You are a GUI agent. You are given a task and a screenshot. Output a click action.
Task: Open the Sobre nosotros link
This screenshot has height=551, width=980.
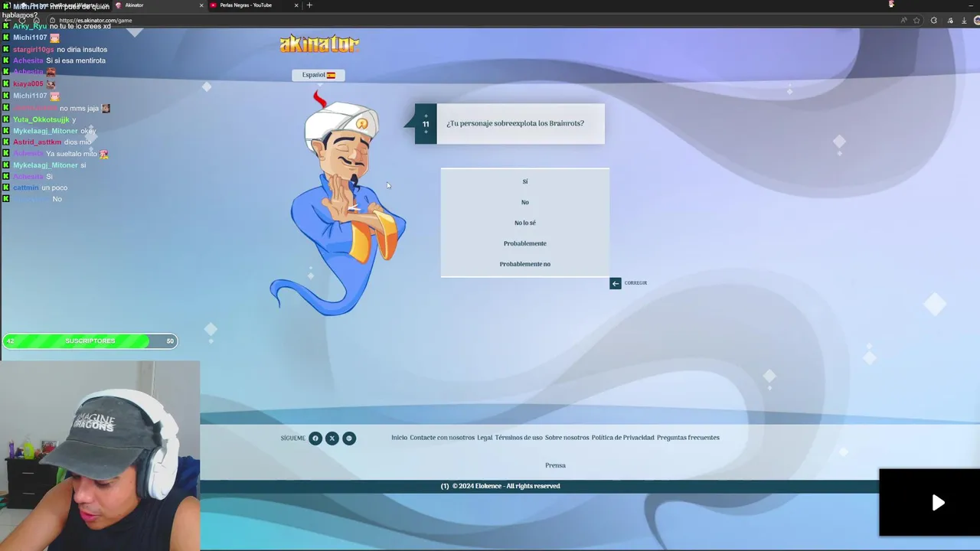[x=567, y=438]
